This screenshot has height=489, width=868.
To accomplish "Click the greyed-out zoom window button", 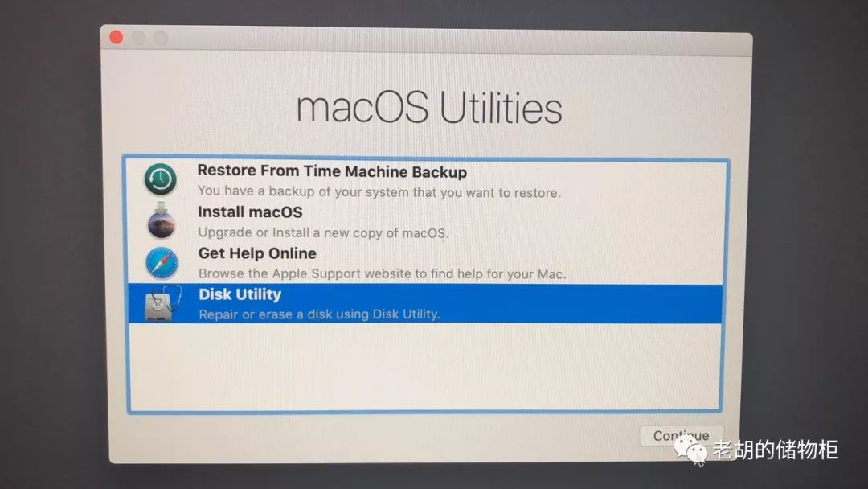I will tap(161, 39).
